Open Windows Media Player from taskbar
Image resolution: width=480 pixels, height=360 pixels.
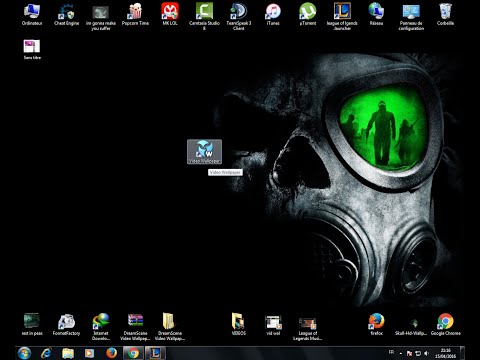click(x=90, y=353)
